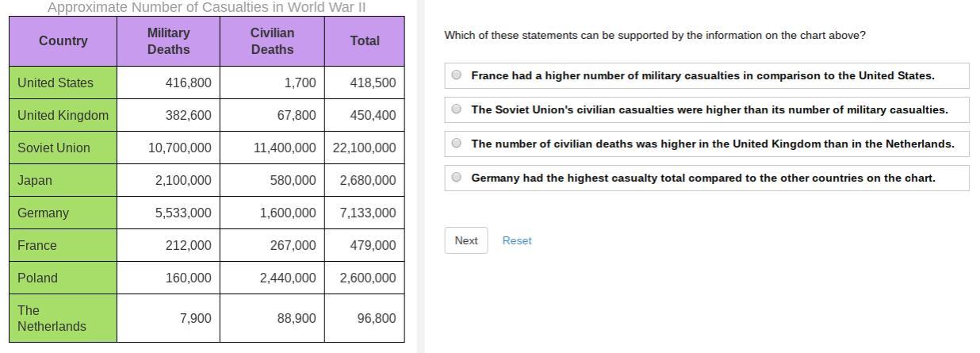
Task: Click the United Kingdom row label
Action: point(63,115)
